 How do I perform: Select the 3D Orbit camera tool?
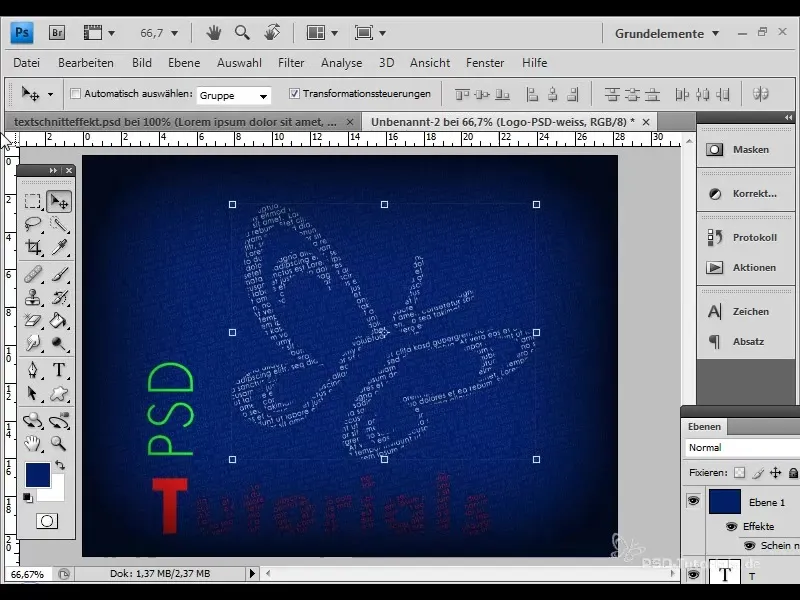point(59,421)
